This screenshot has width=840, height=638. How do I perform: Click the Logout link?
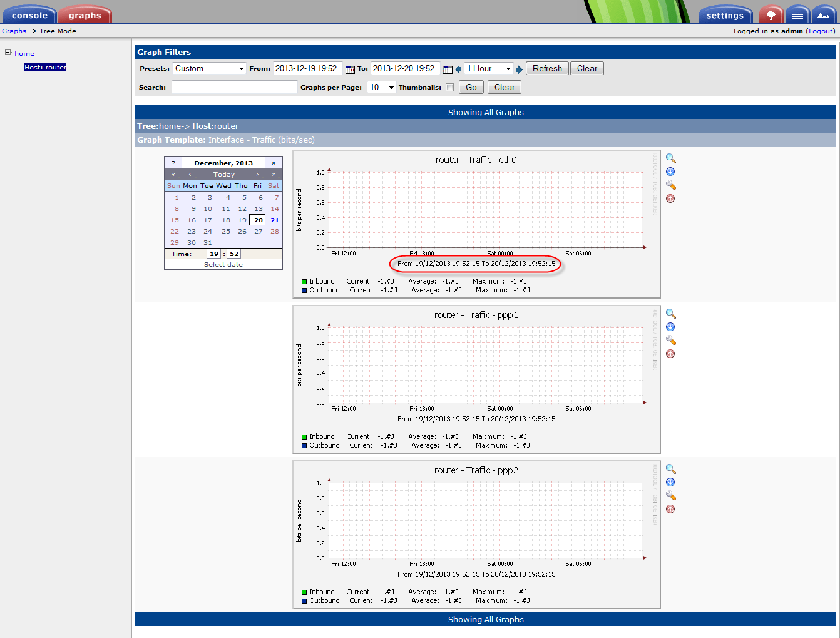[x=821, y=31]
